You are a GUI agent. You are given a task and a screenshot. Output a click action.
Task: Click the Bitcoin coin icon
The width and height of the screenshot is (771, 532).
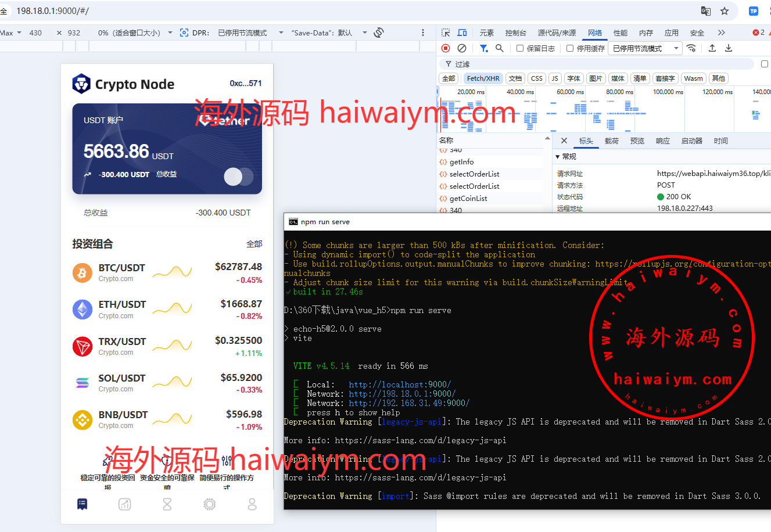[83, 273]
